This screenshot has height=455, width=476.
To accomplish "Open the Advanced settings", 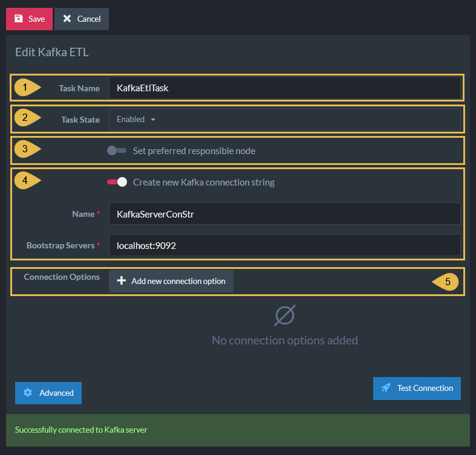I will (48, 393).
